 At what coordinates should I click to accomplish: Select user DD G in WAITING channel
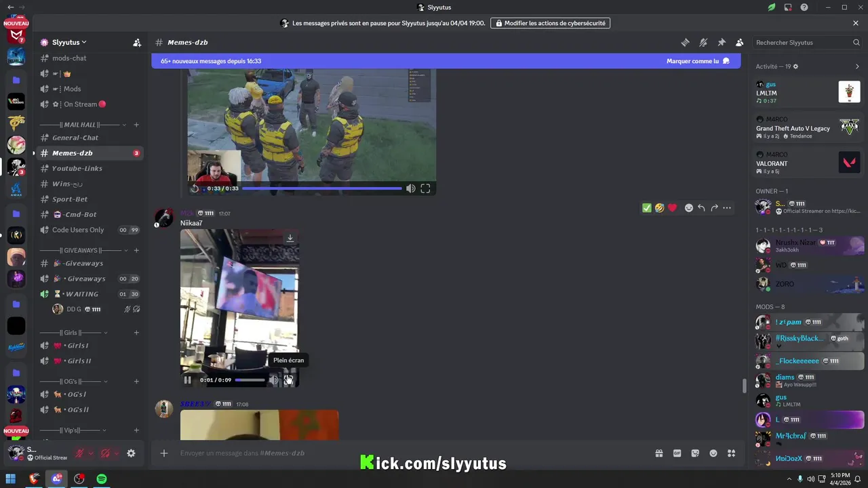coord(96,309)
